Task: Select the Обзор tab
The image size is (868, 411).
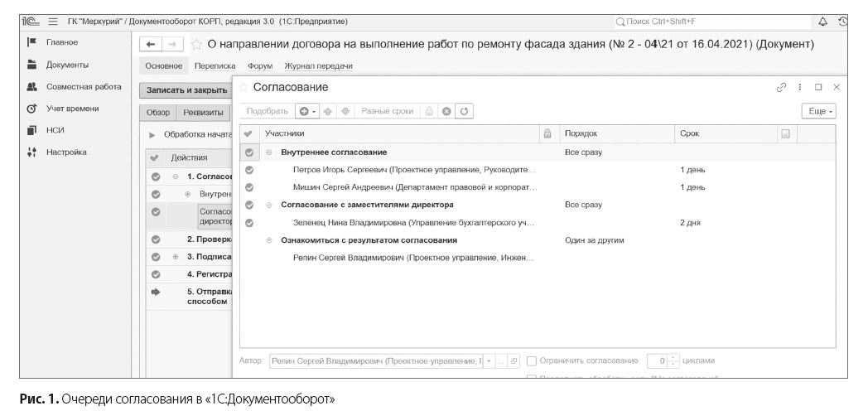Action: tap(157, 112)
